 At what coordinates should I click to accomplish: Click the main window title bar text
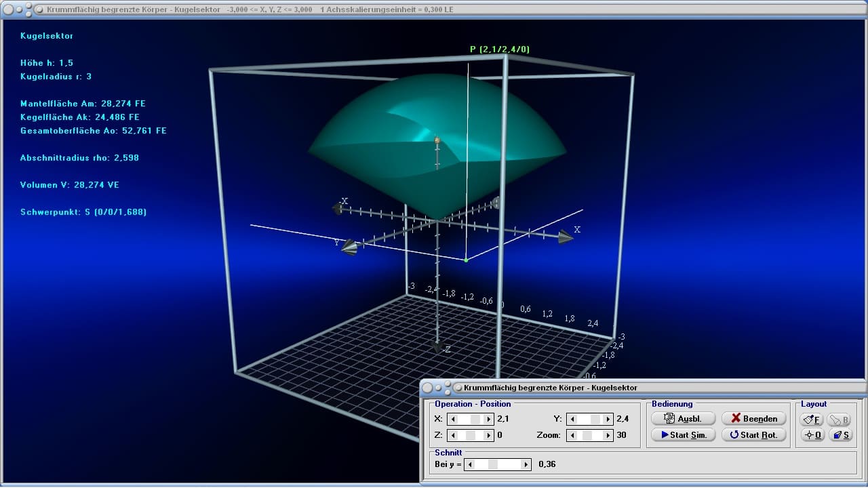pyautogui.click(x=252, y=9)
